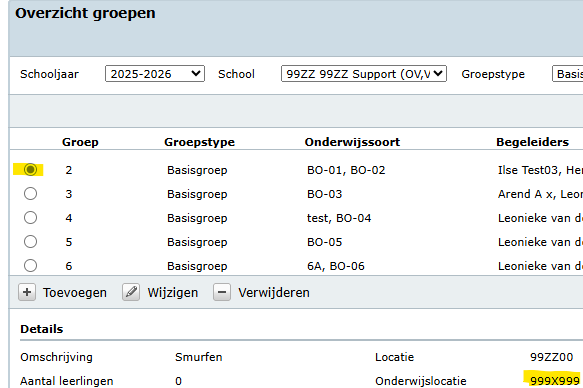Click the 'Overzicht groepen' heading
This screenshot has width=583, height=388.
[85, 13]
